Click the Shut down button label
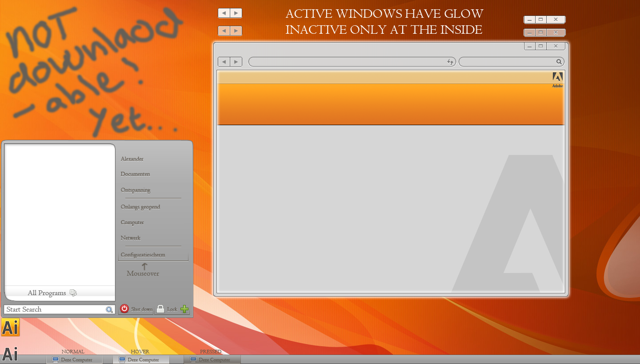Viewport: 640px width, 364px height. coord(141,309)
